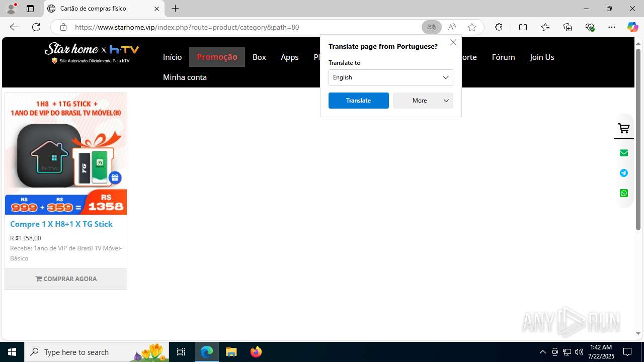Open Firefox from the taskbar
The image size is (644, 362).
click(x=256, y=352)
